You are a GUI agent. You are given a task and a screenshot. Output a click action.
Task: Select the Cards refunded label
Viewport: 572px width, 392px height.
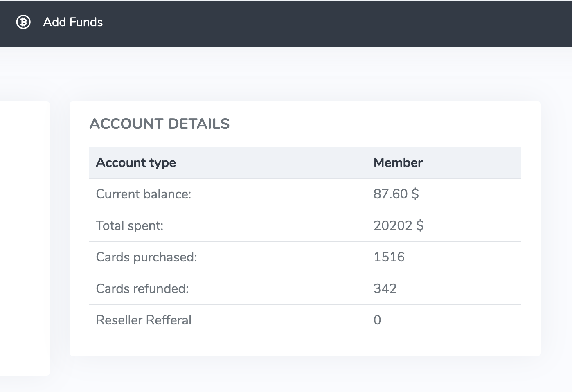click(x=142, y=289)
